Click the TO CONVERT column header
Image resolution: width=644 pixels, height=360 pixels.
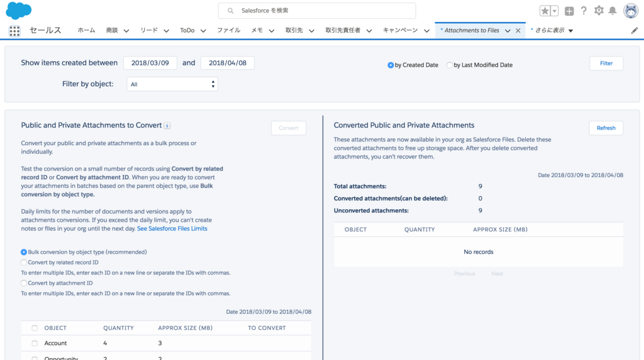click(267, 328)
